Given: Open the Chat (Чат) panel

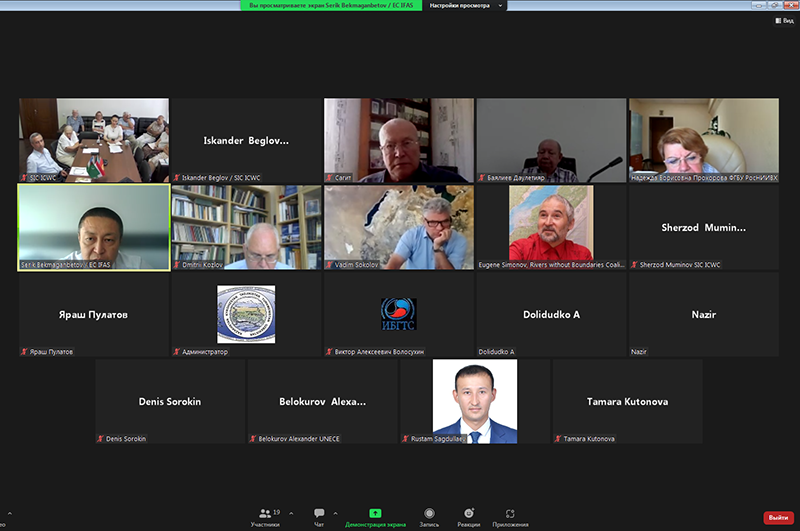Looking at the screenshot, I should [319, 516].
